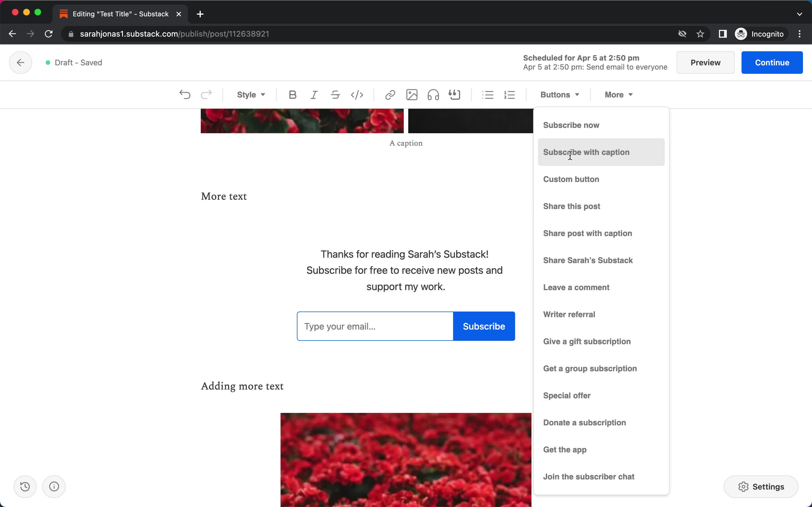
Task: Click the Undo icon
Action: pyautogui.click(x=185, y=95)
